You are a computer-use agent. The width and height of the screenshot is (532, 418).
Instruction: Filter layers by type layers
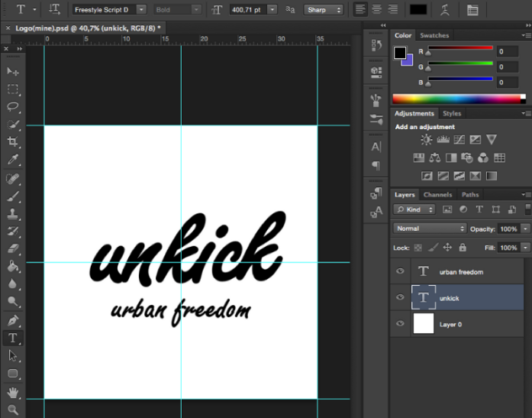[479, 209]
